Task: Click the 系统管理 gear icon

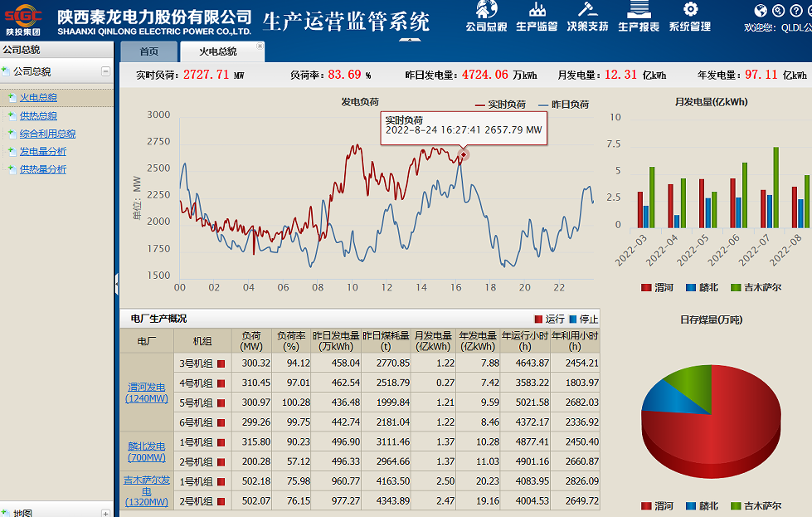Action: pyautogui.click(x=689, y=10)
